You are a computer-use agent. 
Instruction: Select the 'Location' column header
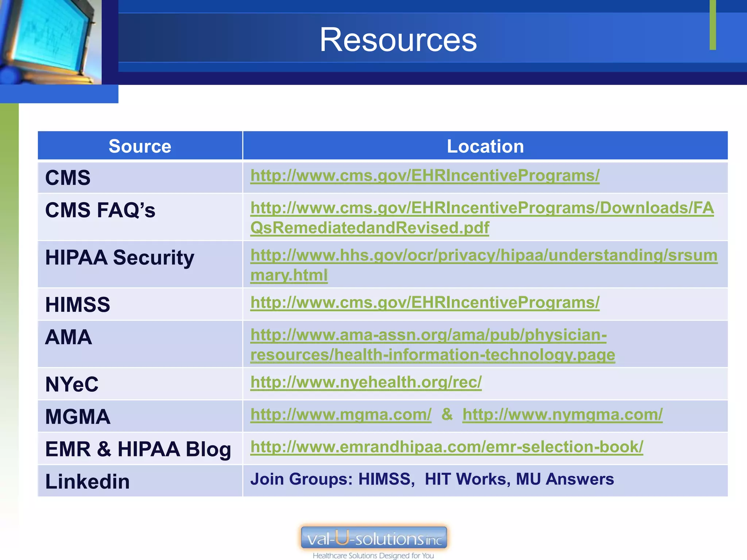(x=485, y=146)
